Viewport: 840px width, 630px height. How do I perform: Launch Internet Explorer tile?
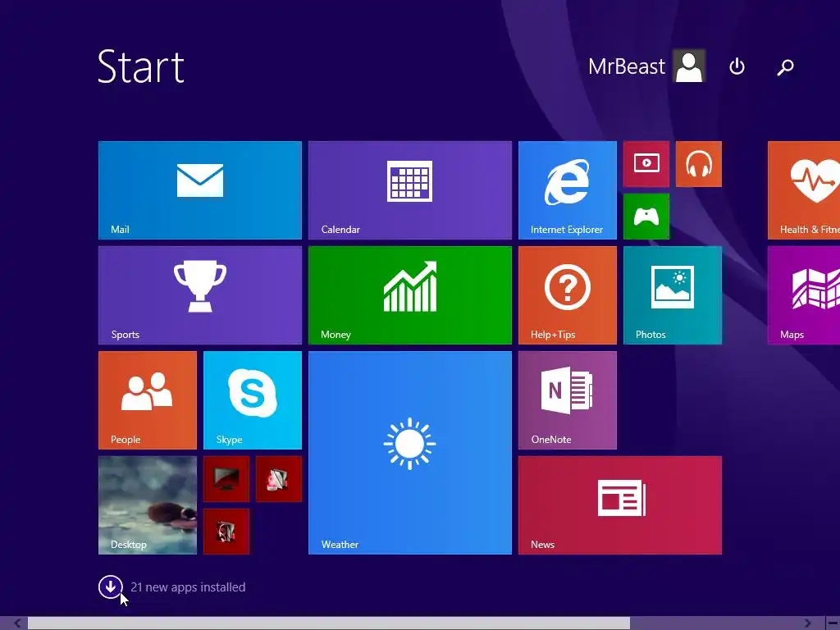click(x=568, y=190)
